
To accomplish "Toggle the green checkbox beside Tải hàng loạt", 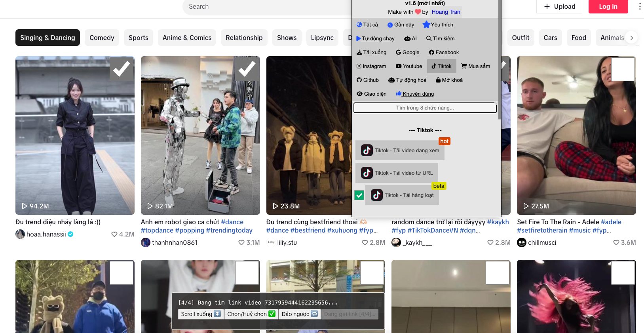I will [x=359, y=195].
